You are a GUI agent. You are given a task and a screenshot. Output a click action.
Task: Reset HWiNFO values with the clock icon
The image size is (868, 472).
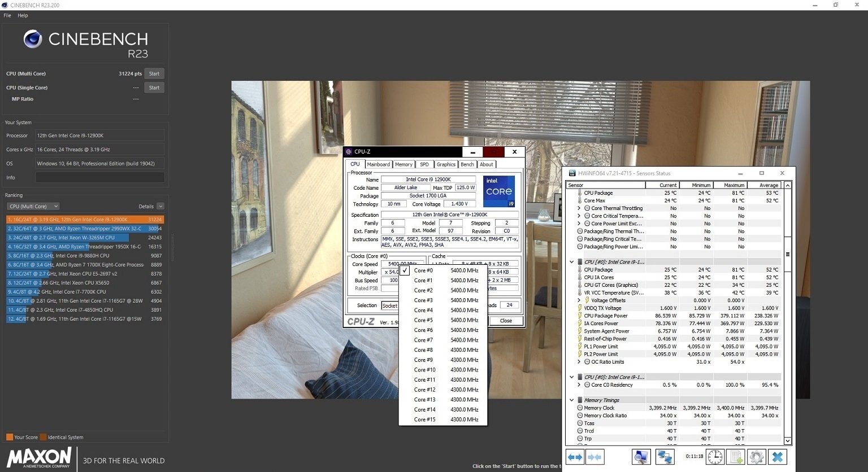coord(715,457)
